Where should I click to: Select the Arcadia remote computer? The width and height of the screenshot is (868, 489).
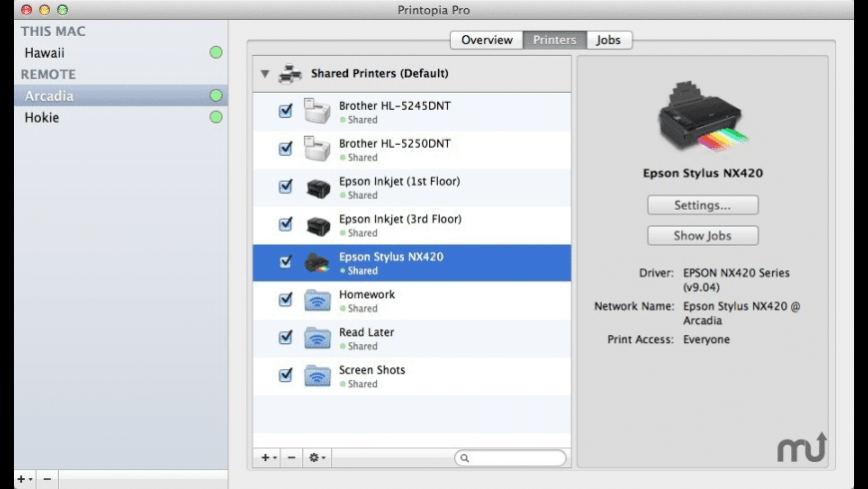tap(121, 96)
